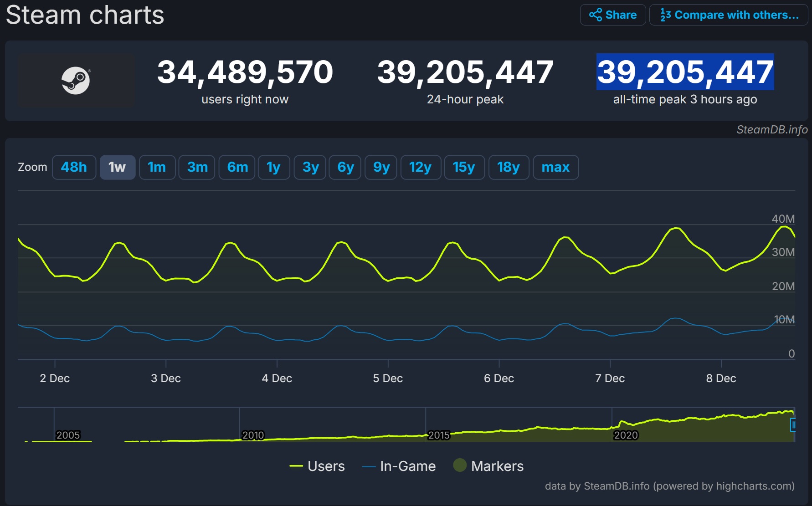This screenshot has width=812, height=506.
Task: Switch to the 1m zoom view
Action: coord(157,167)
